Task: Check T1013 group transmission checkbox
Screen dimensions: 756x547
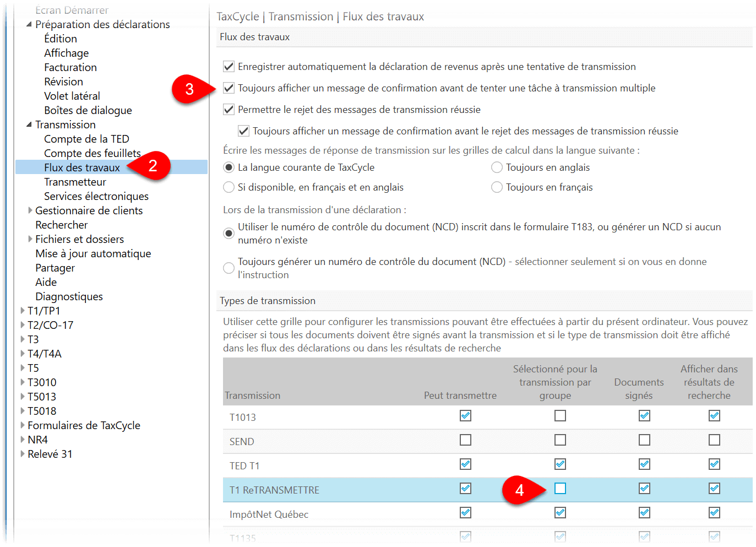Action: (560, 416)
